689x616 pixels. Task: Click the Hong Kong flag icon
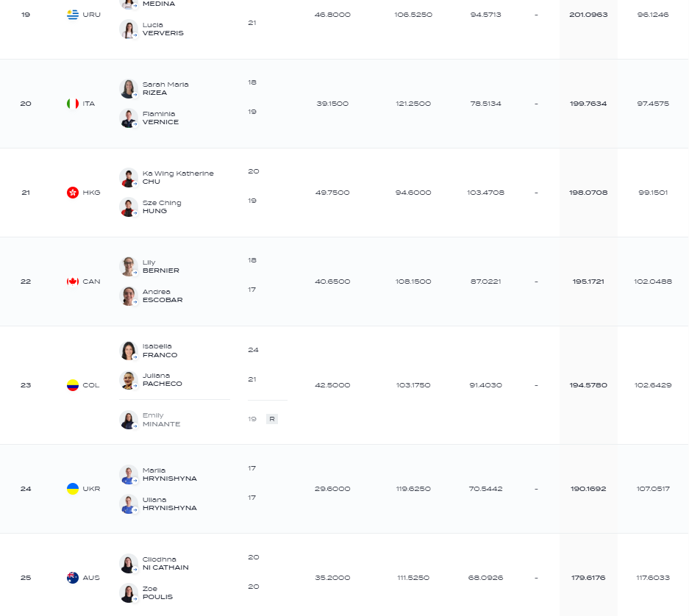coord(73,193)
